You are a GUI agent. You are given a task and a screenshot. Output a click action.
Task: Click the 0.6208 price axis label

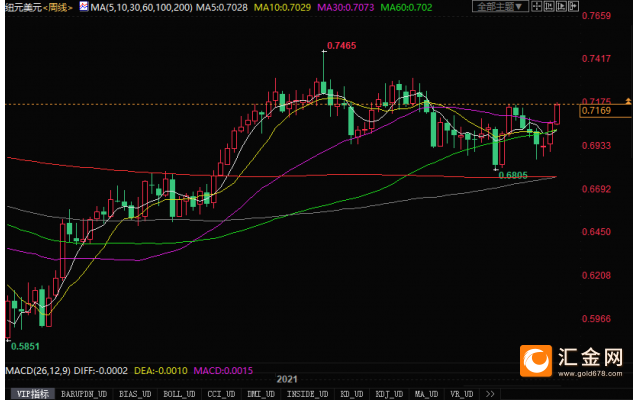[x=596, y=276]
